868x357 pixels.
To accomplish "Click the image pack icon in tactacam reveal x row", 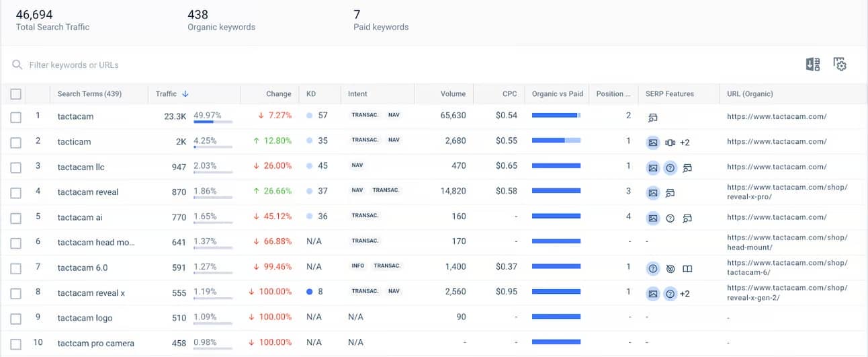I will point(652,294).
